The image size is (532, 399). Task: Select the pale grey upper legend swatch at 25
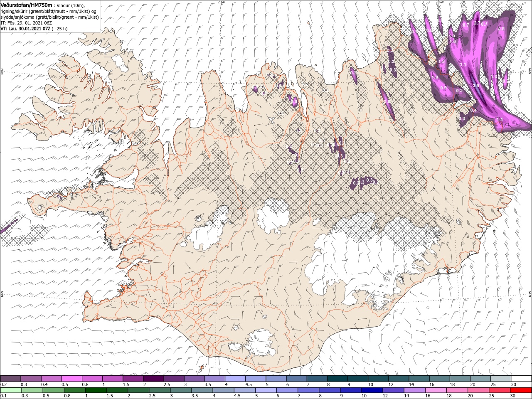click(500, 379)
